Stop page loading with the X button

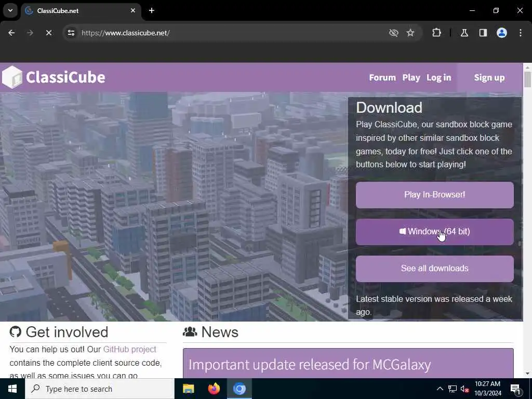(x=48, y=33)
